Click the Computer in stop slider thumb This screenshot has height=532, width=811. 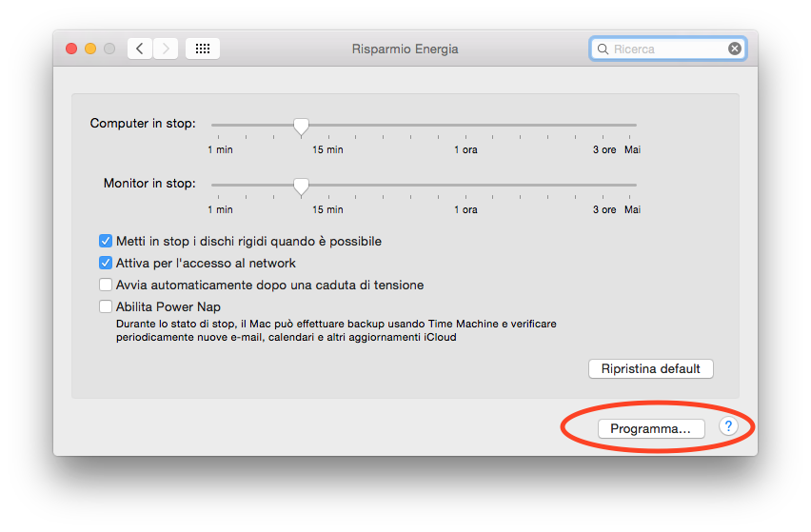[301, 127]
